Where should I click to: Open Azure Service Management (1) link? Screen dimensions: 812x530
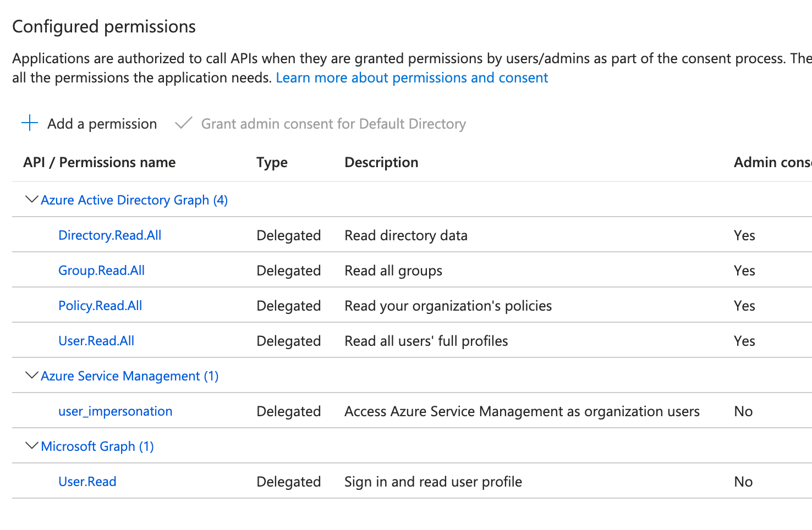coord(130,376)
